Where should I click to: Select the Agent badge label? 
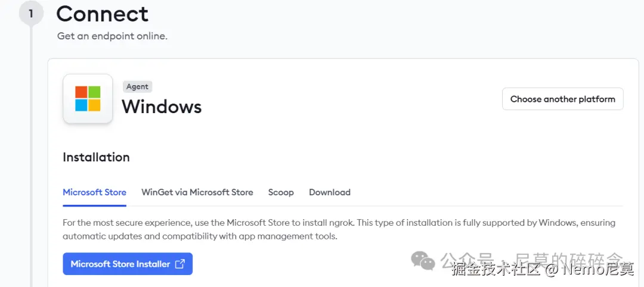pyautogui.click(x=137, y=86)
